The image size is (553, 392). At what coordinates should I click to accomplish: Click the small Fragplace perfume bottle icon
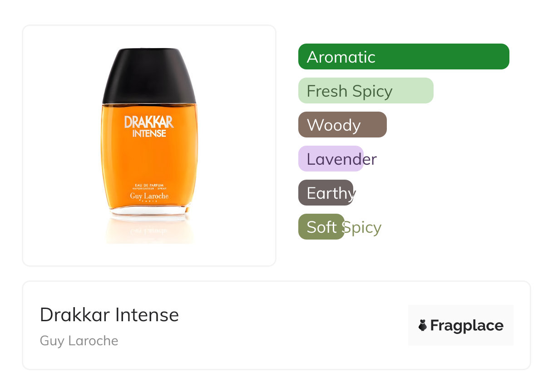coord(423,325)
